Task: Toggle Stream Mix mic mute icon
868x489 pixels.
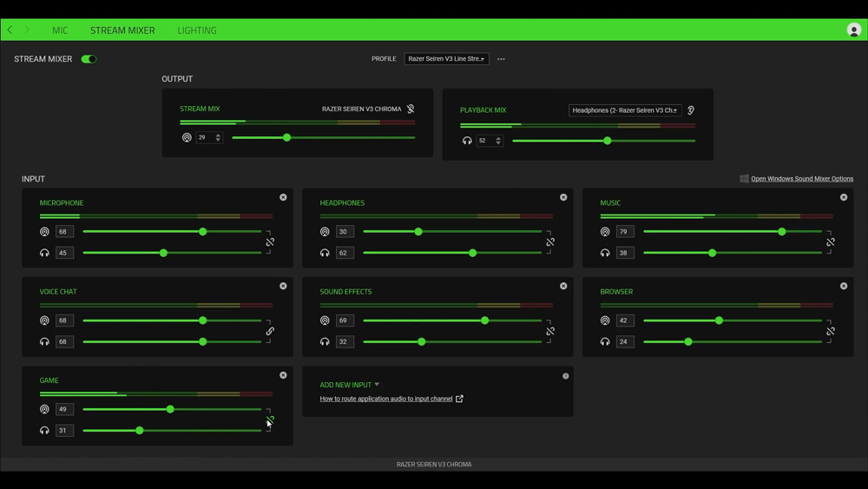Action: click(411, 109)
